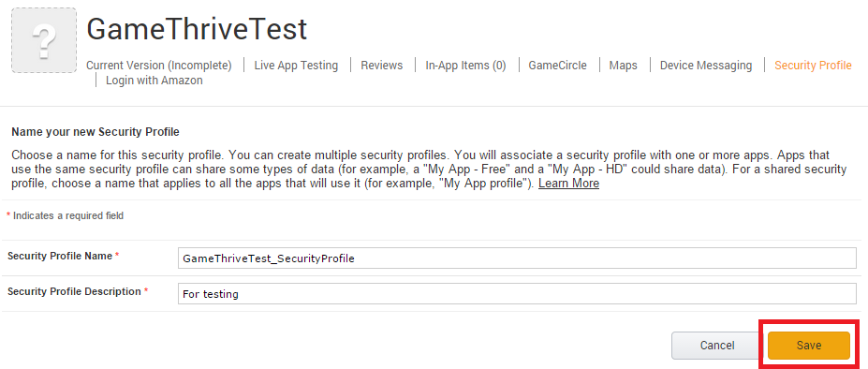Click the "Name your new Security Profile" heading
Viewport: 868px width, 369px height.
(x=96, y=132)
